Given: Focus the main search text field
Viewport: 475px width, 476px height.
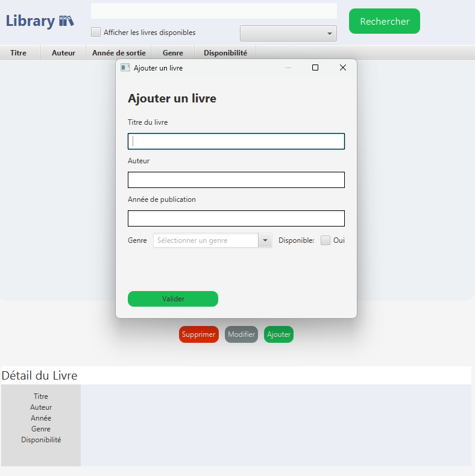Looking at the screenshot, I should 214,11.
